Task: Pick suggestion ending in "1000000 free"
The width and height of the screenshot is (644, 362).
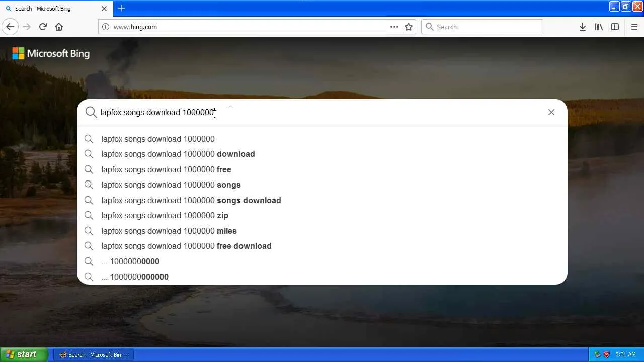Action: [x=322, y=169]
